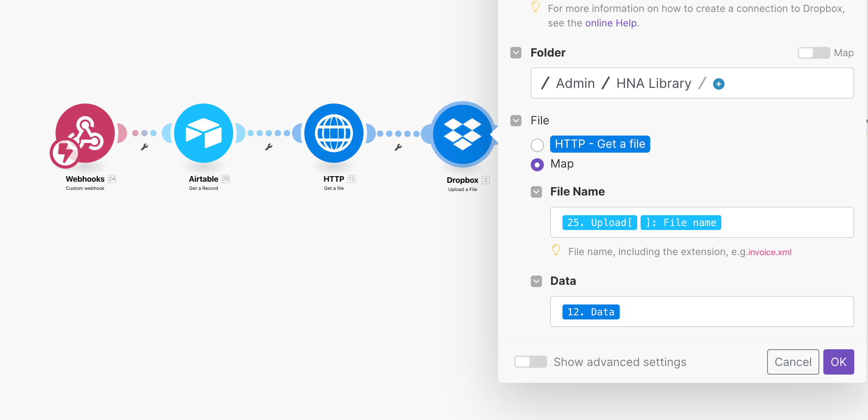This screenshot has width=868, height=420.
Task: Click the 'HTTP - Get a file' blue label
Action: point(600,144)
